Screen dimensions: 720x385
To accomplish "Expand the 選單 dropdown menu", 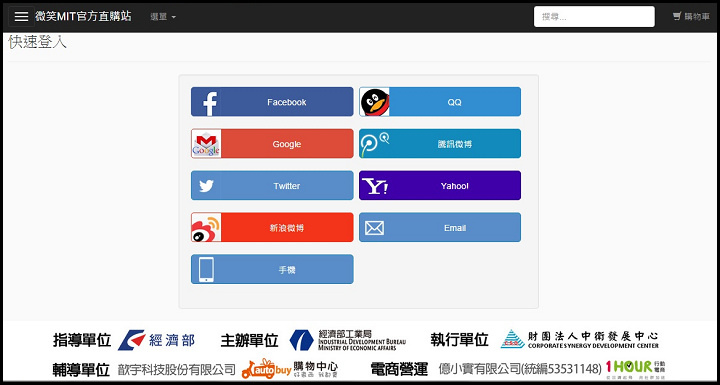I will (x=163, y=17).
